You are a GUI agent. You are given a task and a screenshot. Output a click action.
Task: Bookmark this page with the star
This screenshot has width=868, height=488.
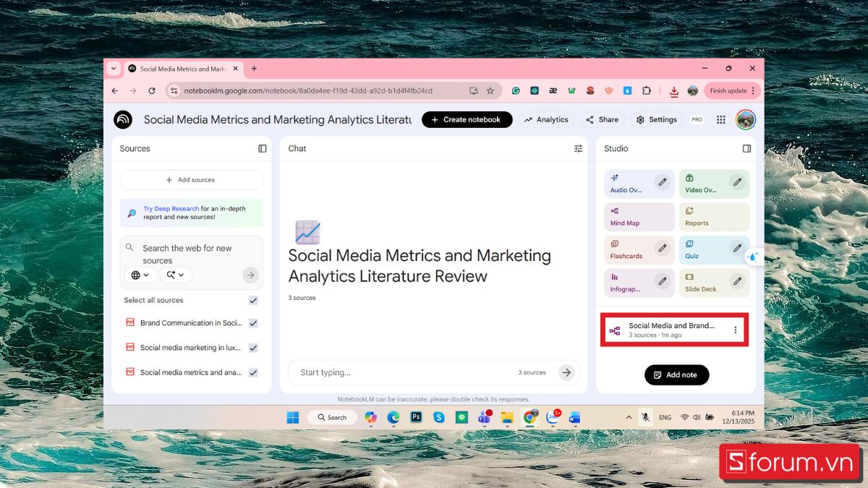pos(490,90)
